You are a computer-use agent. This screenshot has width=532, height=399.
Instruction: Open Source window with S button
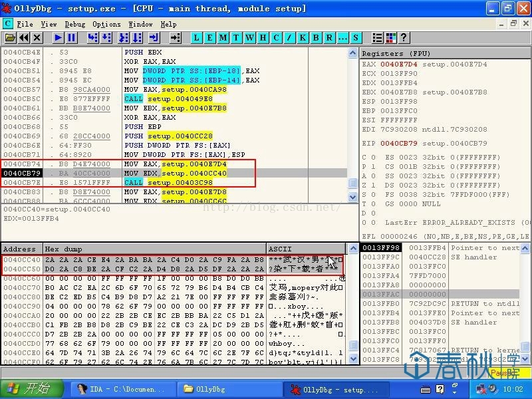[355, 37]
